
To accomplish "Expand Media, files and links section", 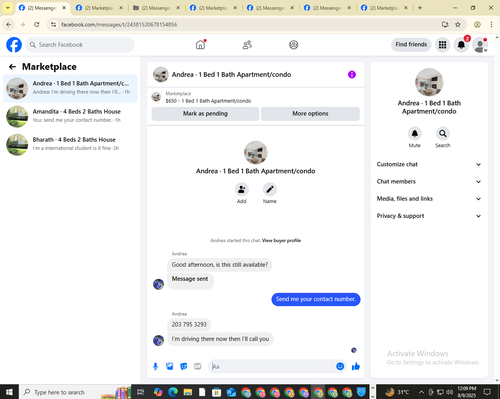I will (x=429, y=199).
